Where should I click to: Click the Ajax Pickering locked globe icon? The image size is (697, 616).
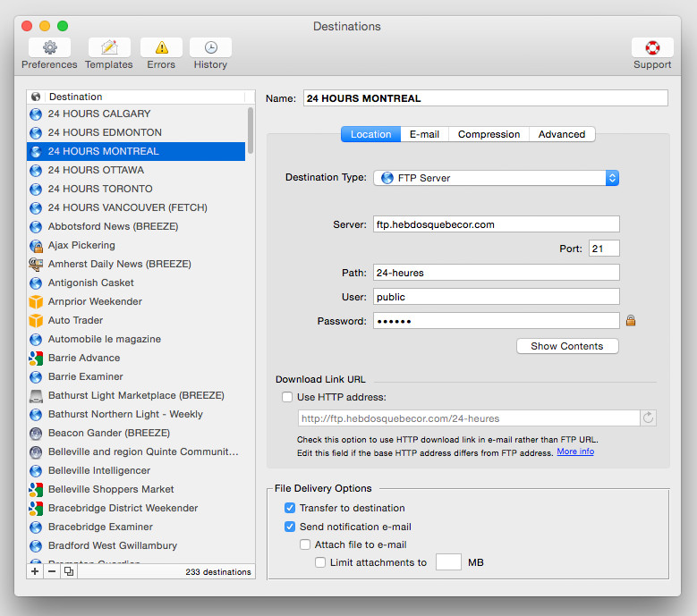(x=36, y=246)
